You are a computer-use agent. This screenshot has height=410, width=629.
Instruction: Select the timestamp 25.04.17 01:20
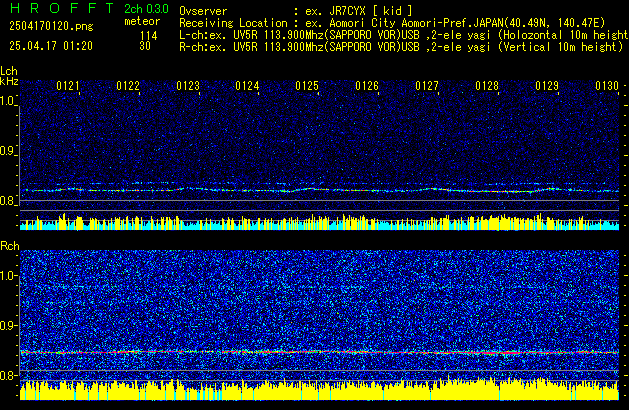coord(51,46)
